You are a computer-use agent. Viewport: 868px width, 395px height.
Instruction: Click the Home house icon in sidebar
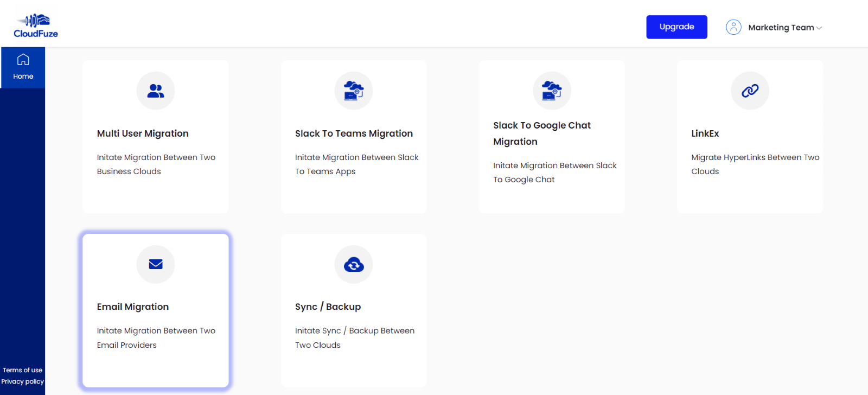[23, 60]
